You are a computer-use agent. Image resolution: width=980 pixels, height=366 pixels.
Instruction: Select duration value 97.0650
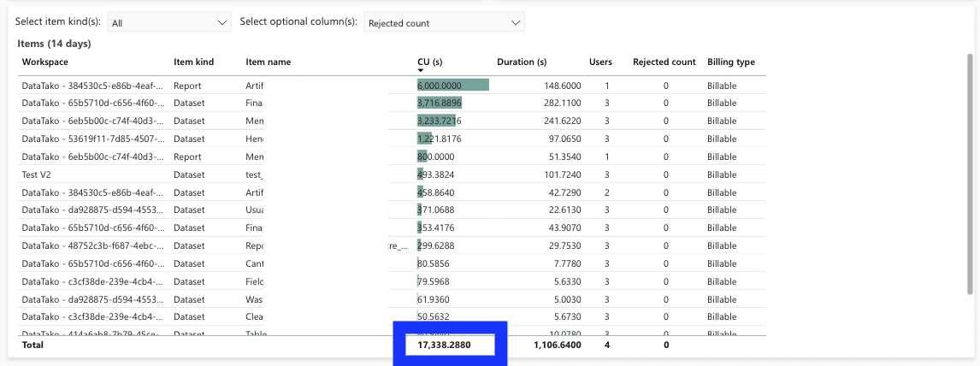coord(564,138)
